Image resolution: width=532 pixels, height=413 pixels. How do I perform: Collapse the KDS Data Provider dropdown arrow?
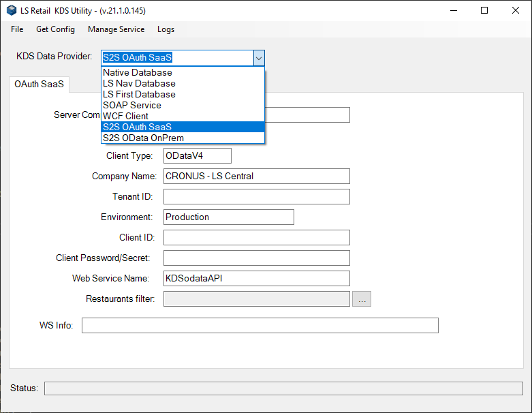258,58
